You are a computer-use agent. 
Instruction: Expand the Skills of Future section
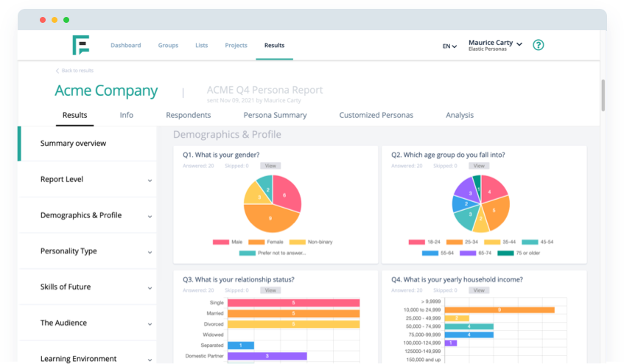click(x=88, y=287)
